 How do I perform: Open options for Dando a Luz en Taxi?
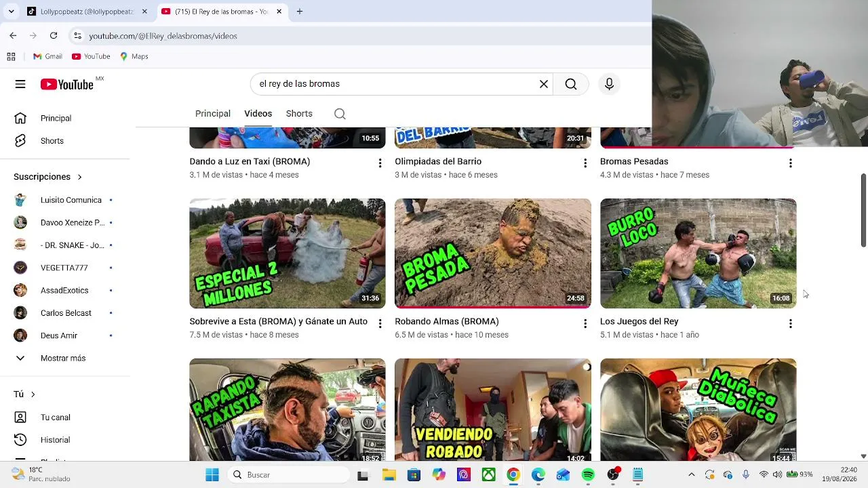380,163
